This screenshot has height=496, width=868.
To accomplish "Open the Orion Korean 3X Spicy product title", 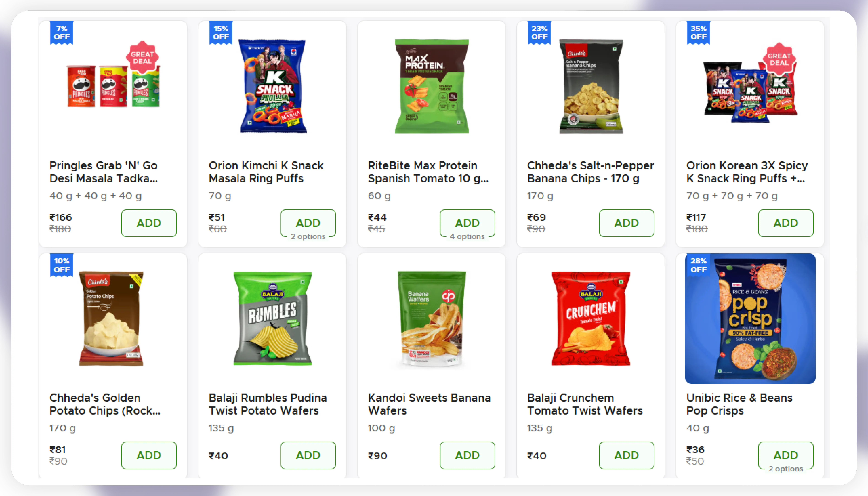I will [x=746, y=172].
